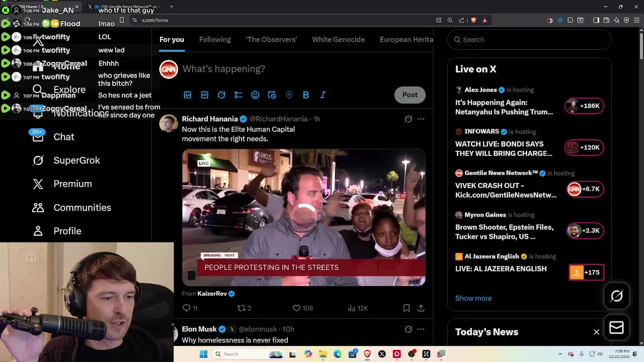Click the X search box
The width and height of the screenshot is (644, 362).
pyautogui.click(x=529, y=39)
